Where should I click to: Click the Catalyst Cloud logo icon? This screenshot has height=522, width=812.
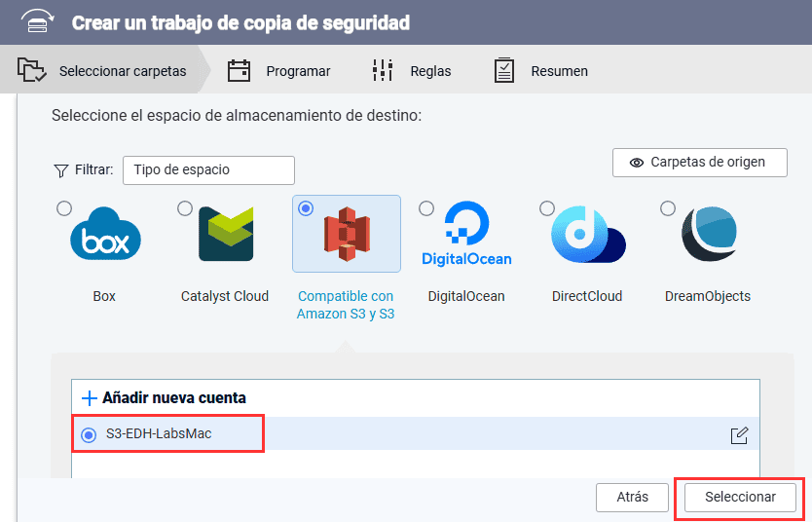coord(225,235)
